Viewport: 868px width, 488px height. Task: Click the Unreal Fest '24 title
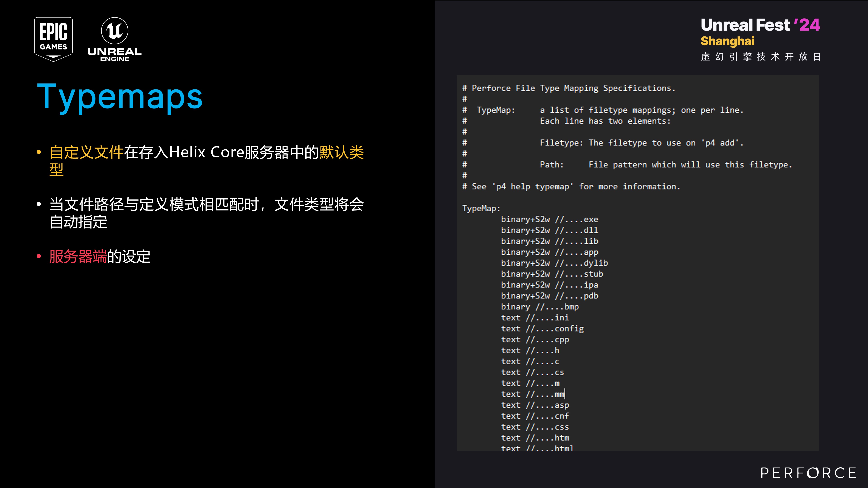point(760,25)
